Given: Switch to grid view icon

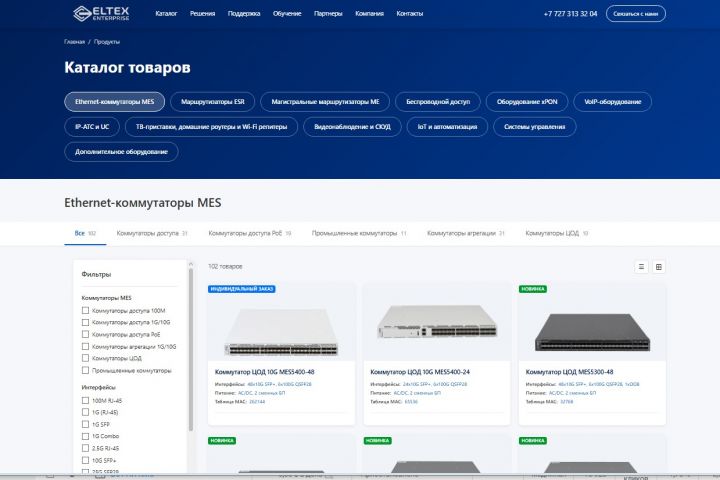Looking at the screenshot, I should [658, 267].
